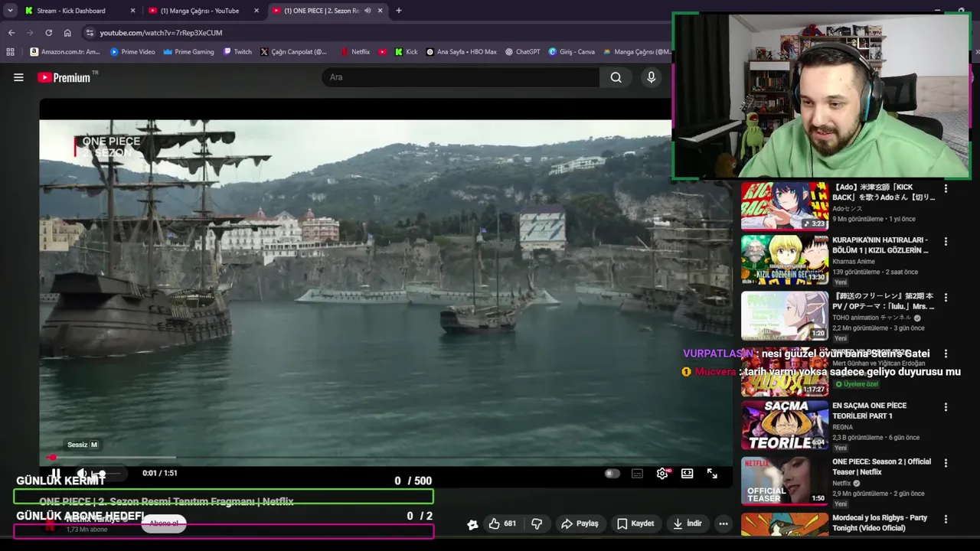Open Prime Gaming bookmark
Viewport: 980px width, 551px height.
pyautogui.click(x=188, y=52)
